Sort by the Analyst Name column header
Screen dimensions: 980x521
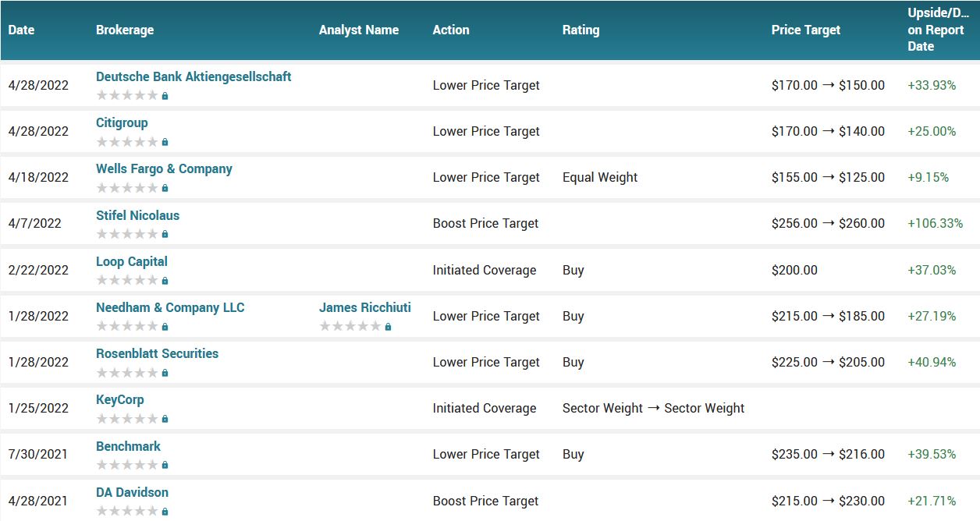point(359,30)
